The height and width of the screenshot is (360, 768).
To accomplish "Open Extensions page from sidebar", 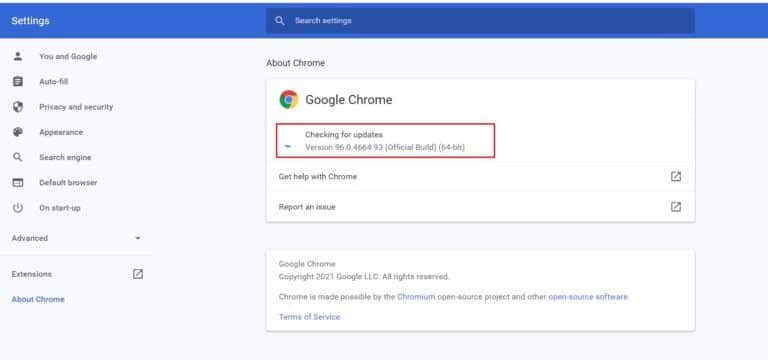I will 32,274.
